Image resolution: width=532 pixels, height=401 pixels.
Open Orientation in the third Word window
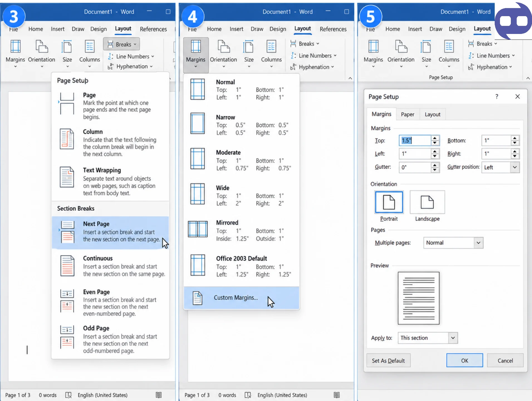coord(401,54)
